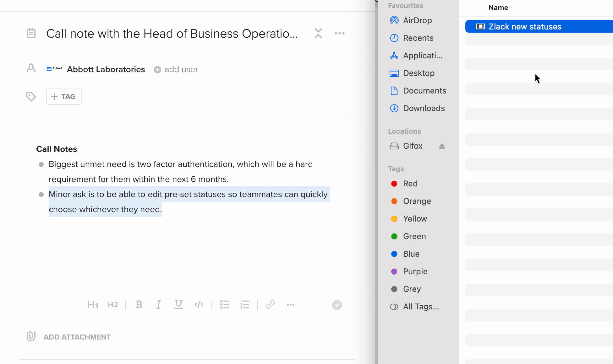This screenshot has width=613, height=364.
Task: Click the person icon beside Abbott Laboratories
Action: point(31,68)
